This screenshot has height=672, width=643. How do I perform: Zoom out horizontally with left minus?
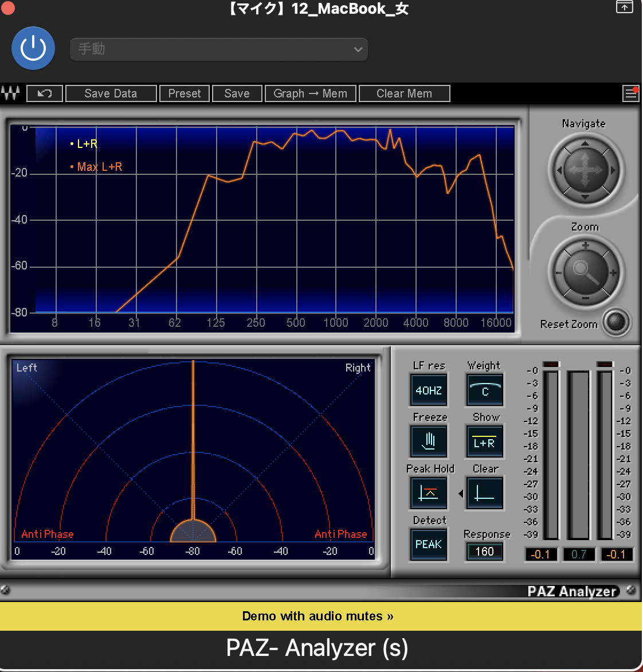[558, 272]
